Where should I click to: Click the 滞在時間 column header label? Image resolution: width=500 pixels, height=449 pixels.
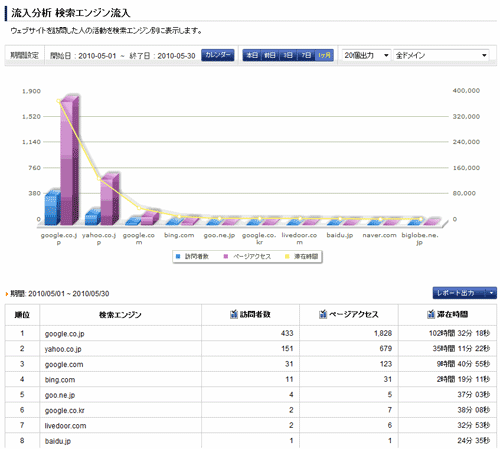tap(452, 314)
